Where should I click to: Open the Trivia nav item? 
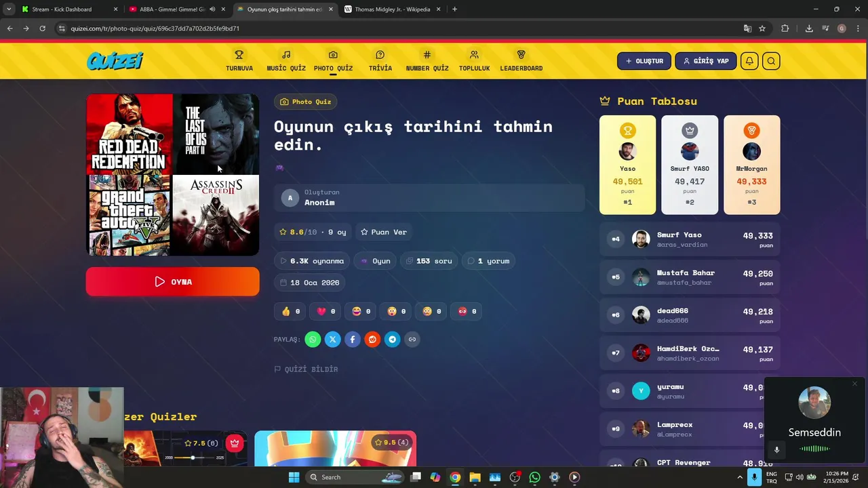pyautogui.click(x=380, y=61)
